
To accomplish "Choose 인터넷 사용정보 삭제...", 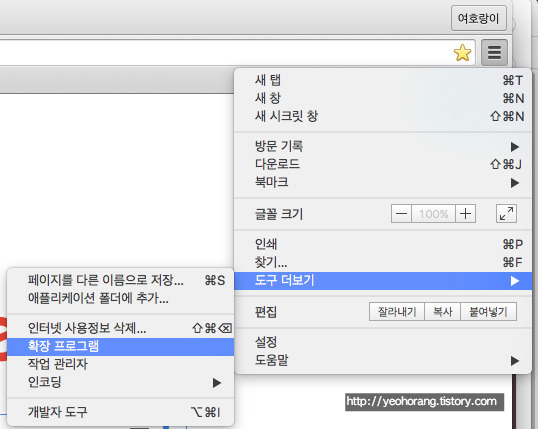I will point(120,328).
